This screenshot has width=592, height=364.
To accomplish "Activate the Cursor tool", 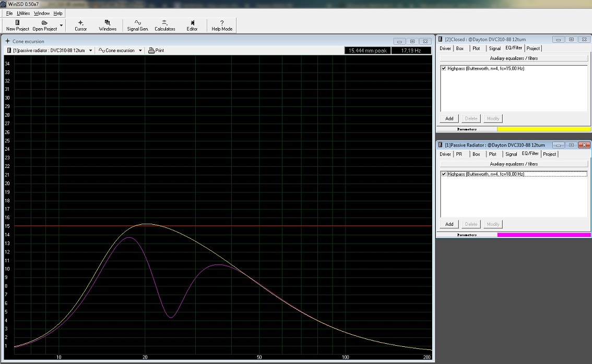I will click(x=80, y=26).
